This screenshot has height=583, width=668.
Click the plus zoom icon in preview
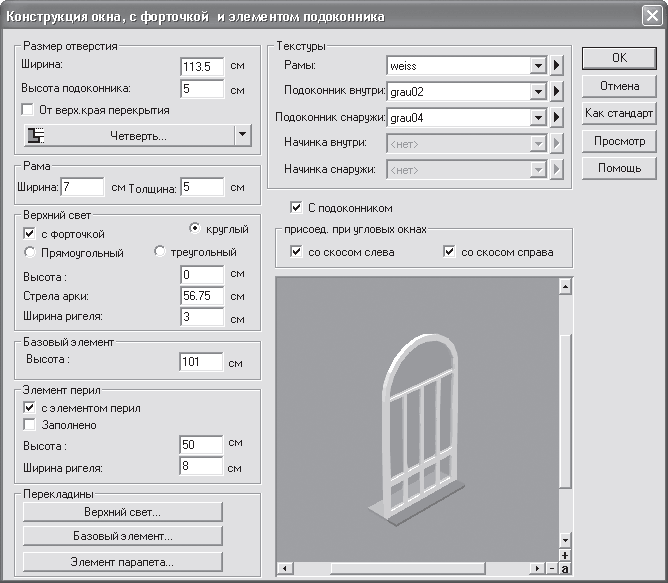[x=565, y=555]
